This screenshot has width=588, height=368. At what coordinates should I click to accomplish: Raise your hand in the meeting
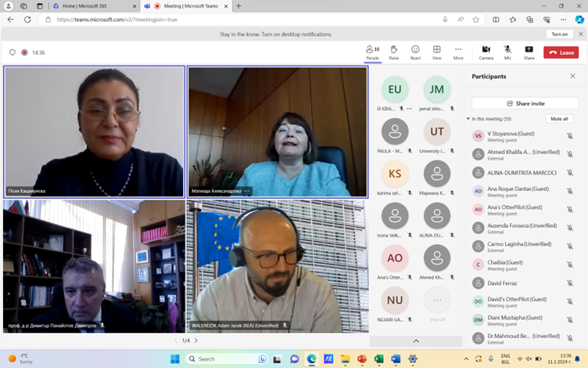click(394, 52)
